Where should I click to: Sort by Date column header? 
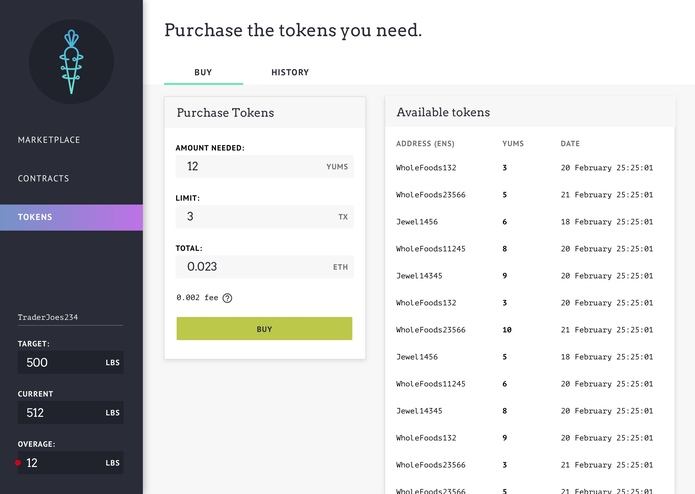tap(570, 144)
